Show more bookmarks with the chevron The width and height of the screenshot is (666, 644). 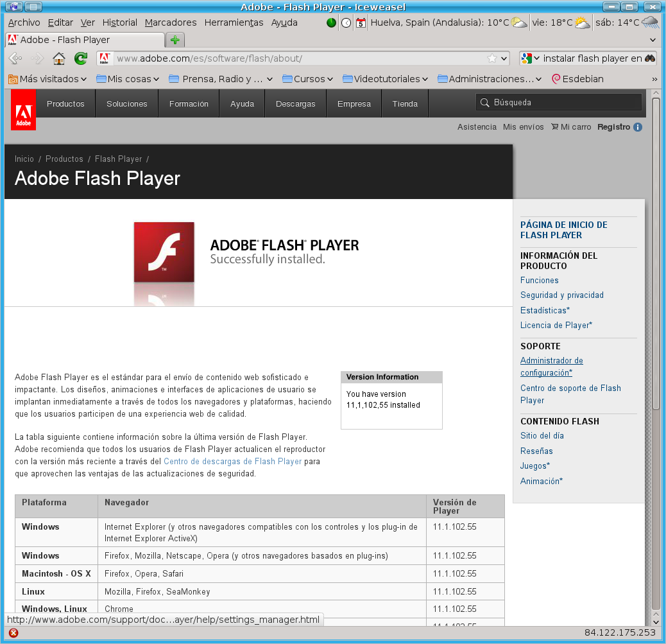pyautogui.click(x=654, y=79)
